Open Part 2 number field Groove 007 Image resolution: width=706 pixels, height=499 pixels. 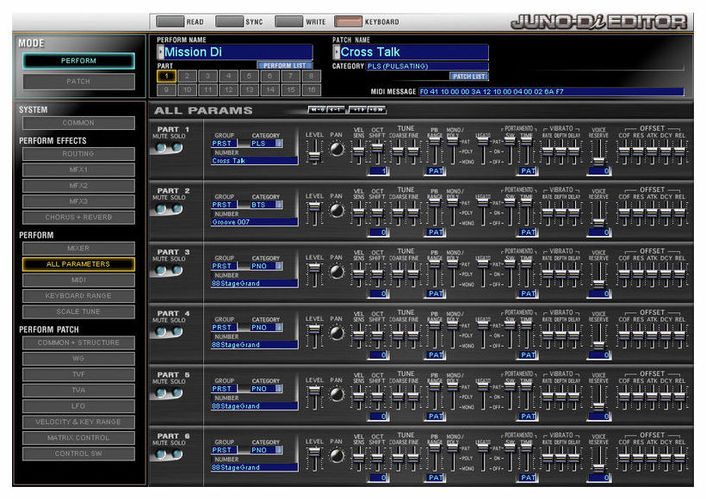click(x=254, y=222)
